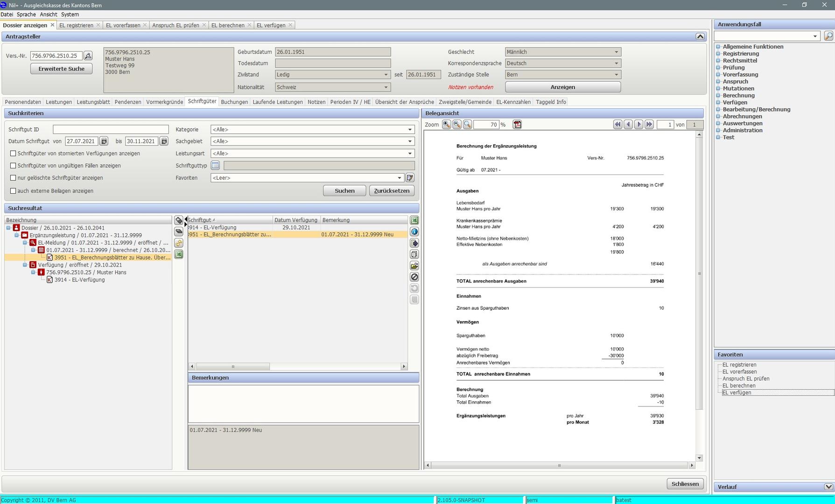Click the open folder icon beside Schriftgut list

pyautogui.click(x=414, y=266)
